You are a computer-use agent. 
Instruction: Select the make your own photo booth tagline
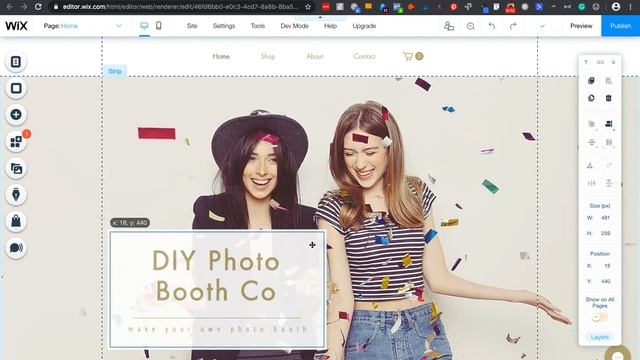(x=218, y=329)
